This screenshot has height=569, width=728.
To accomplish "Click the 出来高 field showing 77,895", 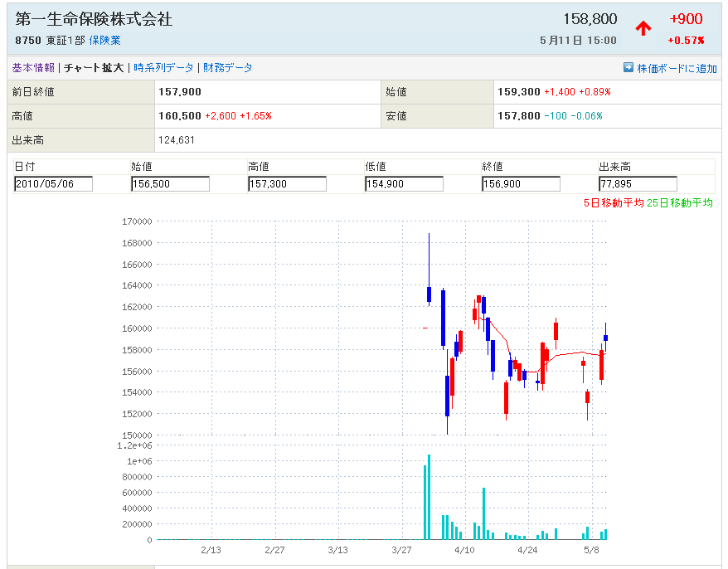I will [x=638, y=184].
